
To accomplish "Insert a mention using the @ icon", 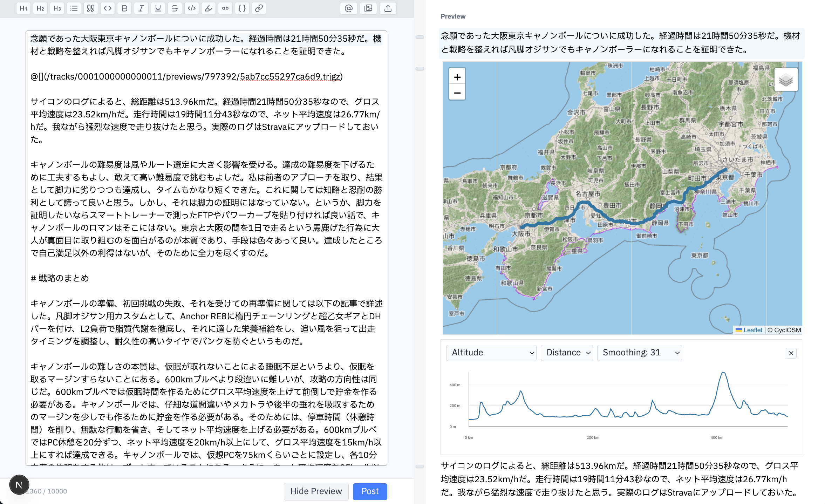I will (x=349, y=8).
